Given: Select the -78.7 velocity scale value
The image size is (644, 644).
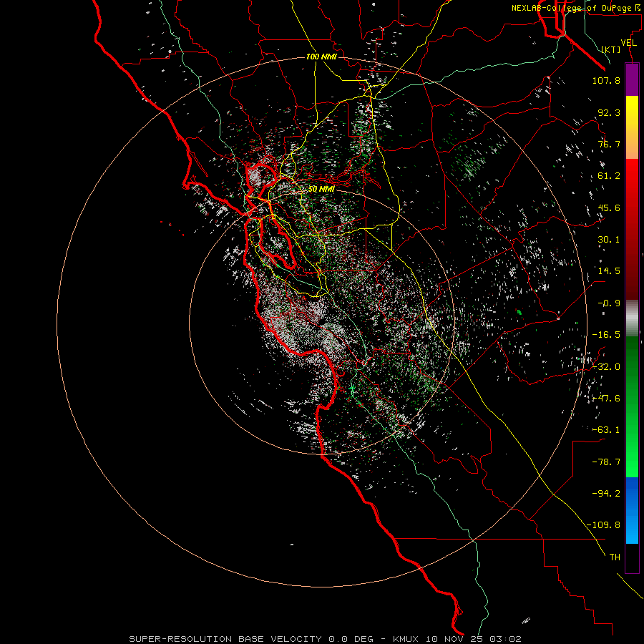Looking at the screenshot, I should (606, 462).
